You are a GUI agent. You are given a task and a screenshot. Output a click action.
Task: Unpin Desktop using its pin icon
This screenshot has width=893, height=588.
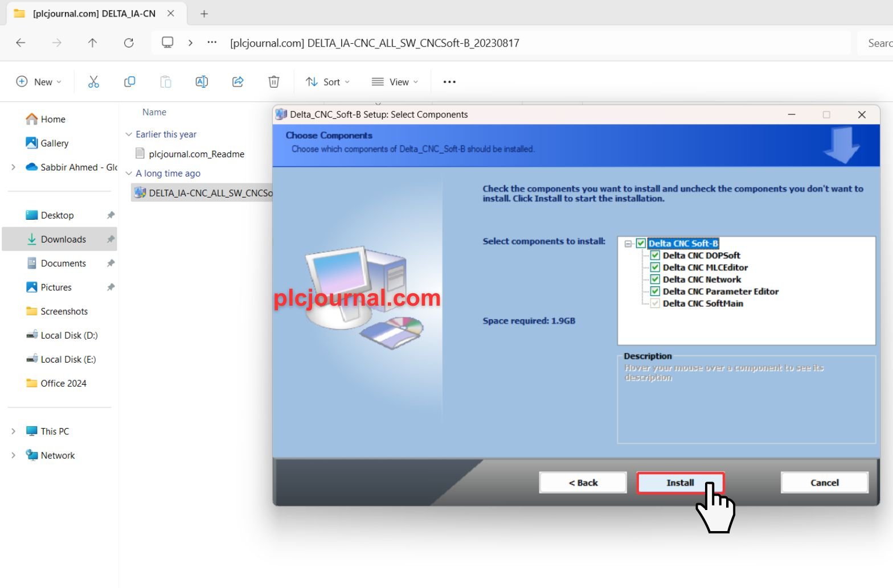(110, 215)
